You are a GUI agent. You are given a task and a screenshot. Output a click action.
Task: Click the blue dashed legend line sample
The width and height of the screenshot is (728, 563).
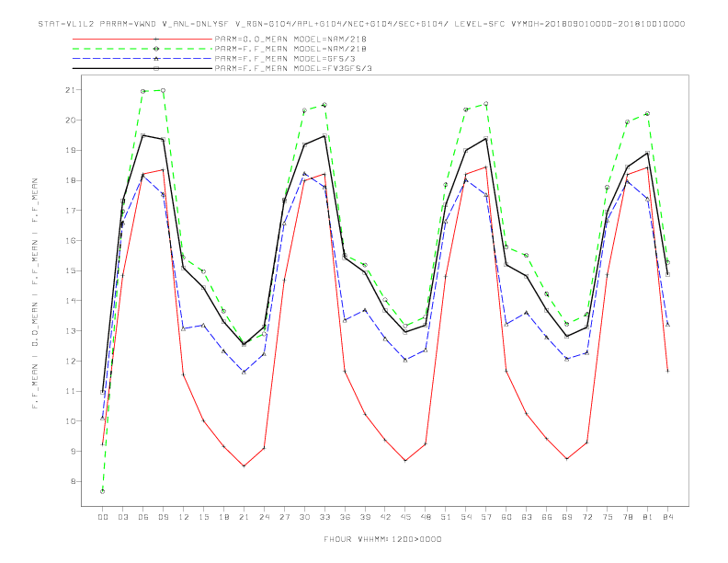coord(142,59)
